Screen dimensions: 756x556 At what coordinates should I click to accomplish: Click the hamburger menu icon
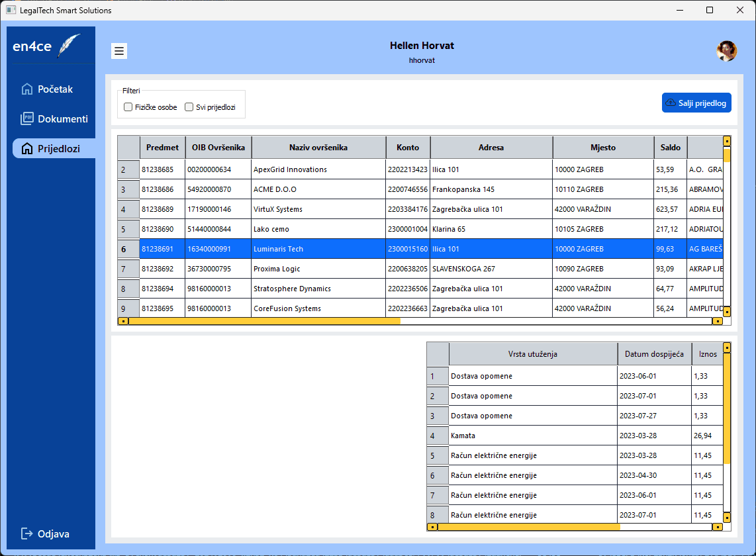point(119,51)
